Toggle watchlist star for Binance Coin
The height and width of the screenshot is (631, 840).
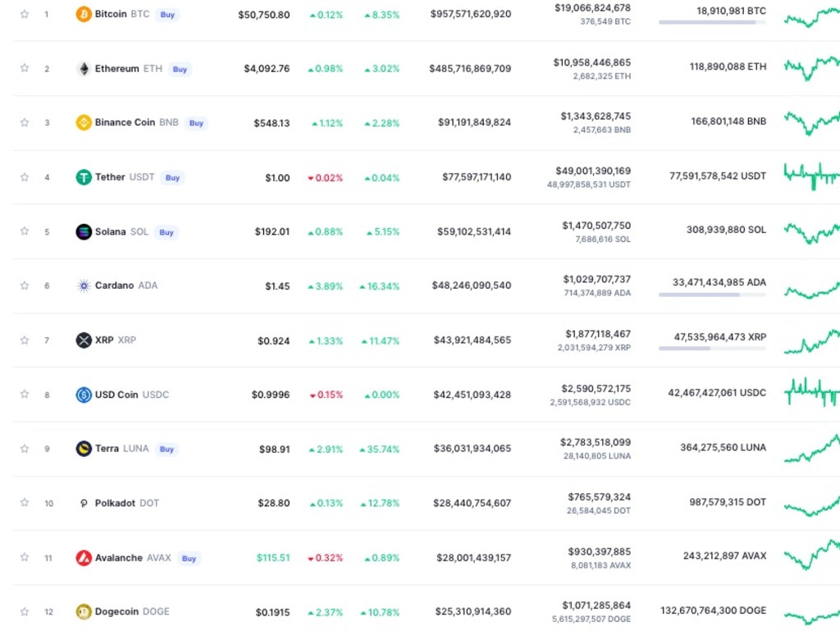pyautogui.click(x=25, y=122)
